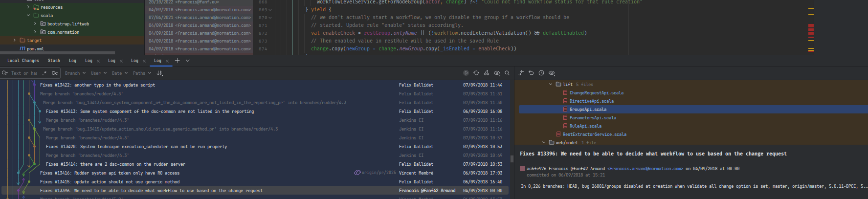
Task: Click the fold arrow at editor line 869
Action: coord(270,10)
